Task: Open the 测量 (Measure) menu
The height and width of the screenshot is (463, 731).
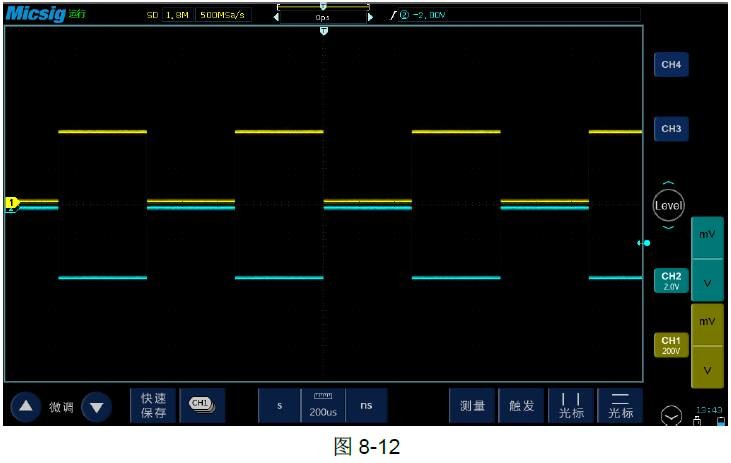Action: (472, 405)
